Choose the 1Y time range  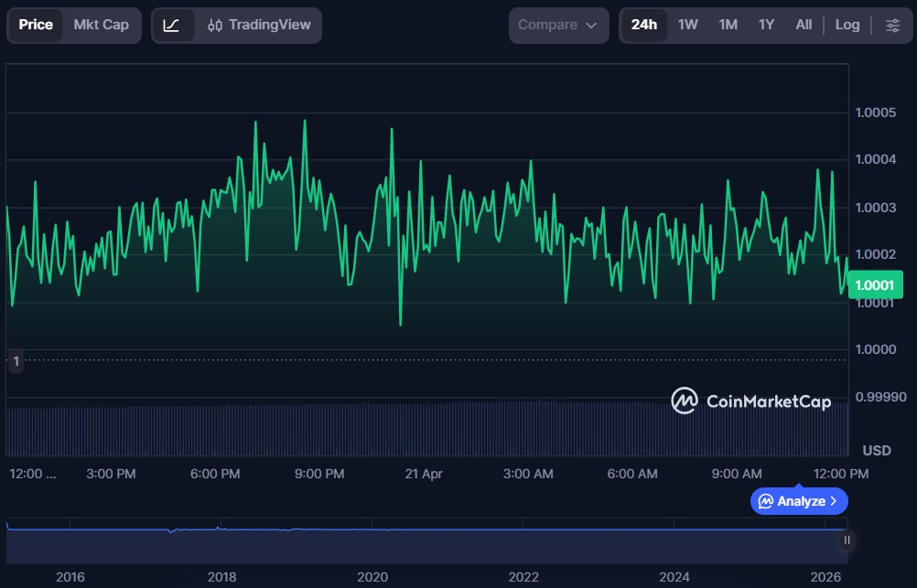pos(766,25)
